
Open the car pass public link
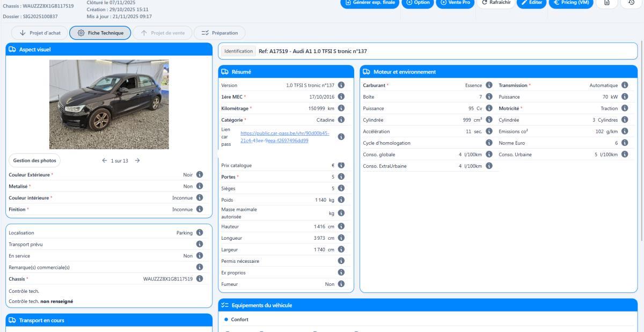pyautogui.click(x=284, y=137)
